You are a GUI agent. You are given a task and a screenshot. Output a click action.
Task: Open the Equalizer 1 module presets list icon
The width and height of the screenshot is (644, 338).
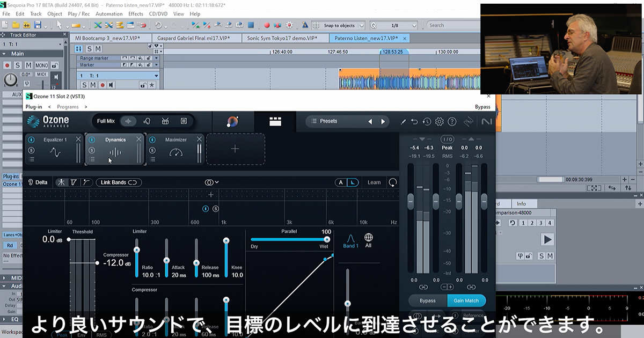[32, 159]
